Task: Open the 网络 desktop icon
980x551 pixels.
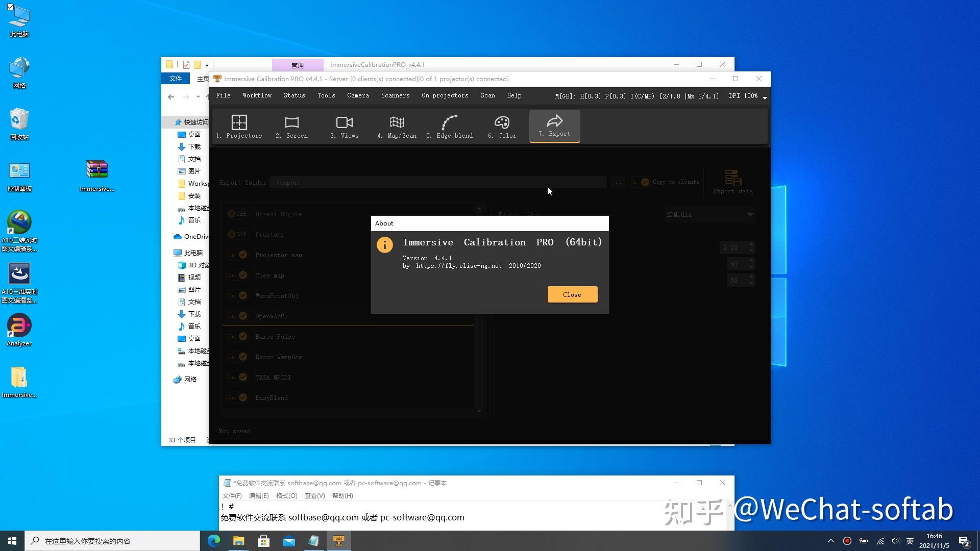Action: pos(19,73)
